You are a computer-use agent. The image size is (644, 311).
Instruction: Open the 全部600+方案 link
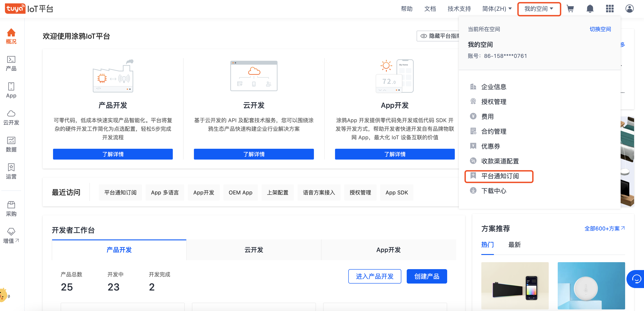coord(604,228)
